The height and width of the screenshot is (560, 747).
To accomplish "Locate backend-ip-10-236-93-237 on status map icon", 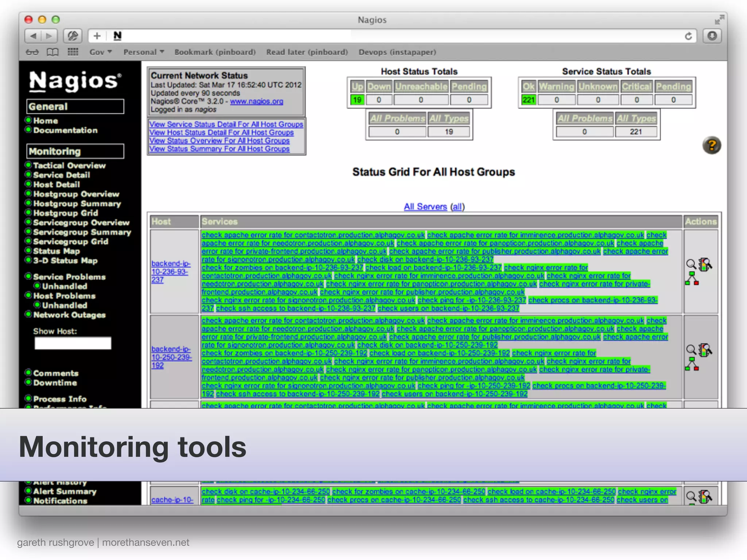I will (692, 279).
